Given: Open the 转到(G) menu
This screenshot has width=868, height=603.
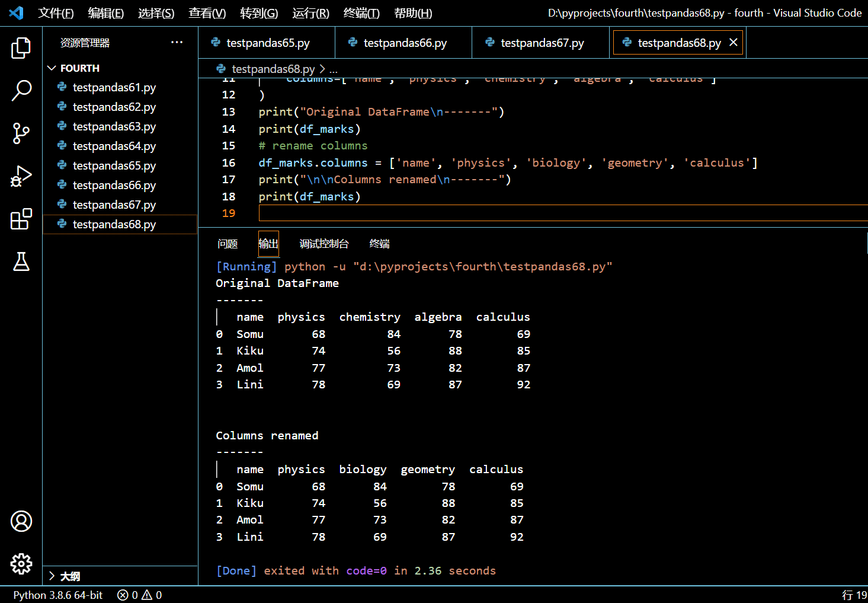Looking at the screenshot, I should coord(260,13).
